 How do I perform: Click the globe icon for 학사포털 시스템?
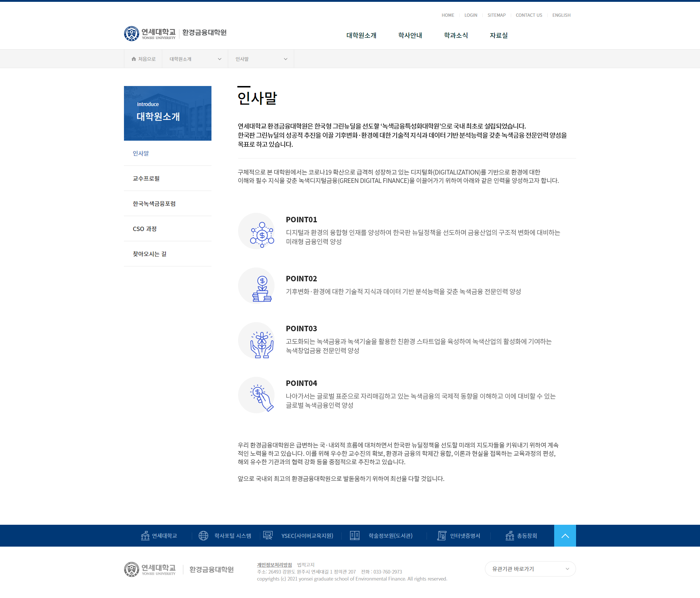(x=203, y=536)
